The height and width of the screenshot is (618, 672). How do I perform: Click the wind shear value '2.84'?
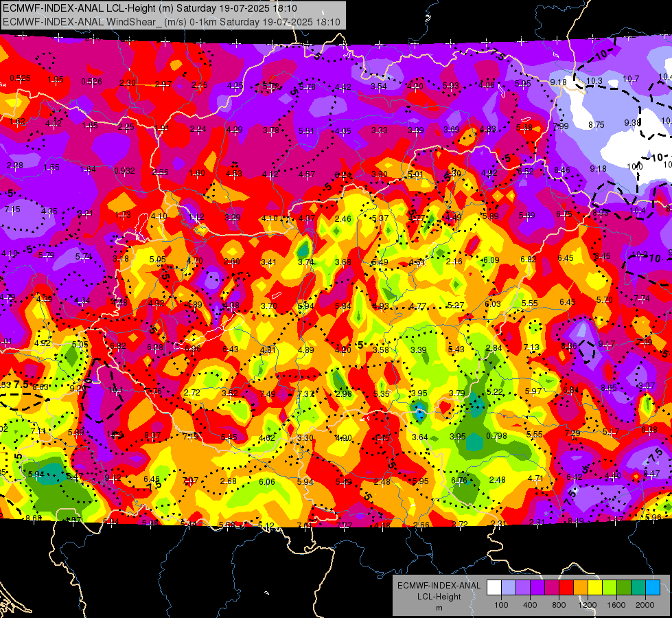[494, 348]
